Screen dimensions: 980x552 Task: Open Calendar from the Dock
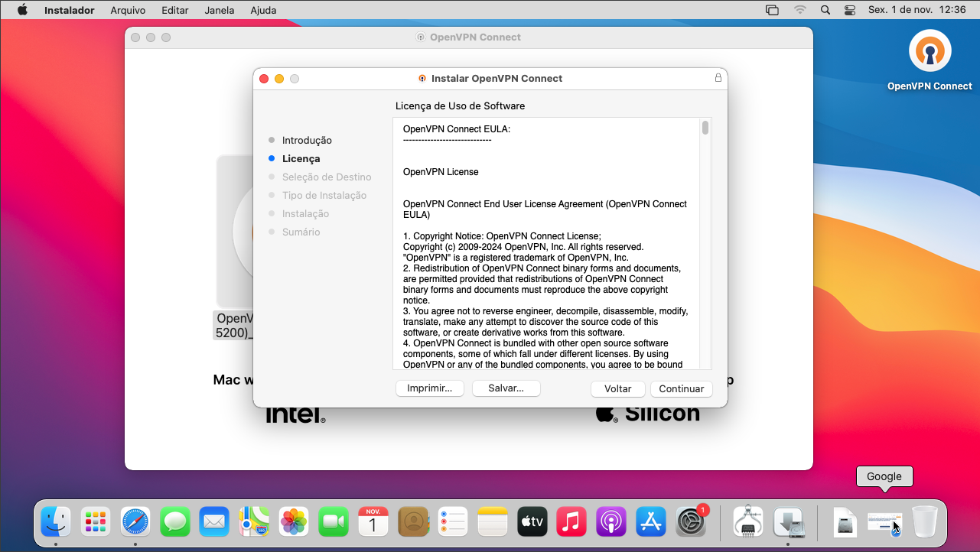373,521
